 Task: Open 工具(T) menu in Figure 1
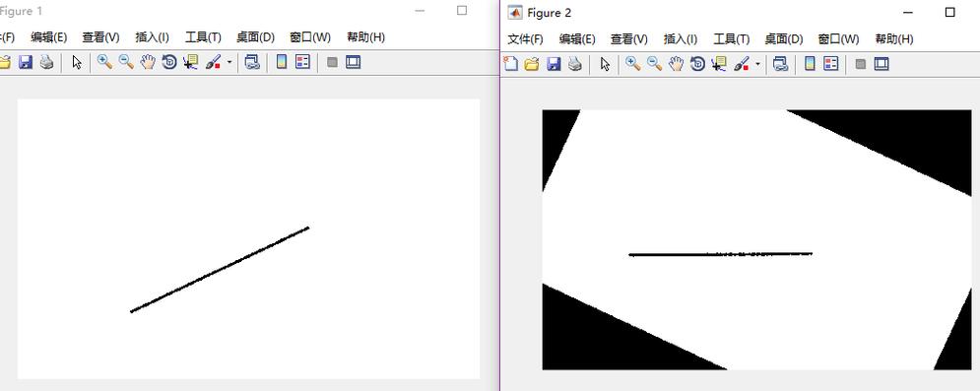203,36
